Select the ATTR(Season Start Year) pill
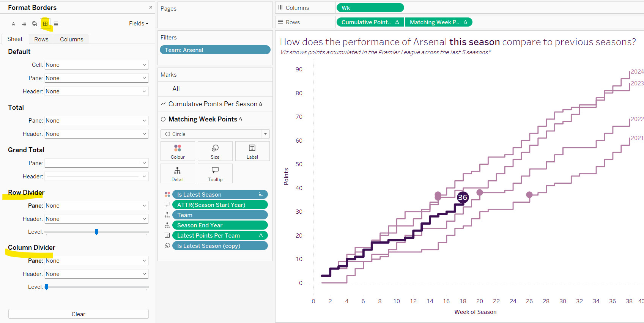Viewport: 644px width, 323px height. click(x=220, y=205)
